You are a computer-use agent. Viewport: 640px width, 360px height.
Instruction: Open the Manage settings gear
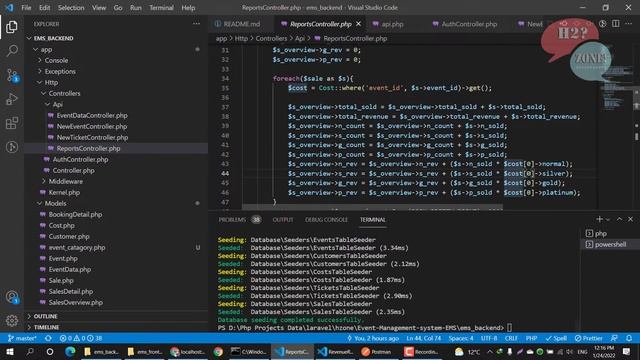(12, 320)
